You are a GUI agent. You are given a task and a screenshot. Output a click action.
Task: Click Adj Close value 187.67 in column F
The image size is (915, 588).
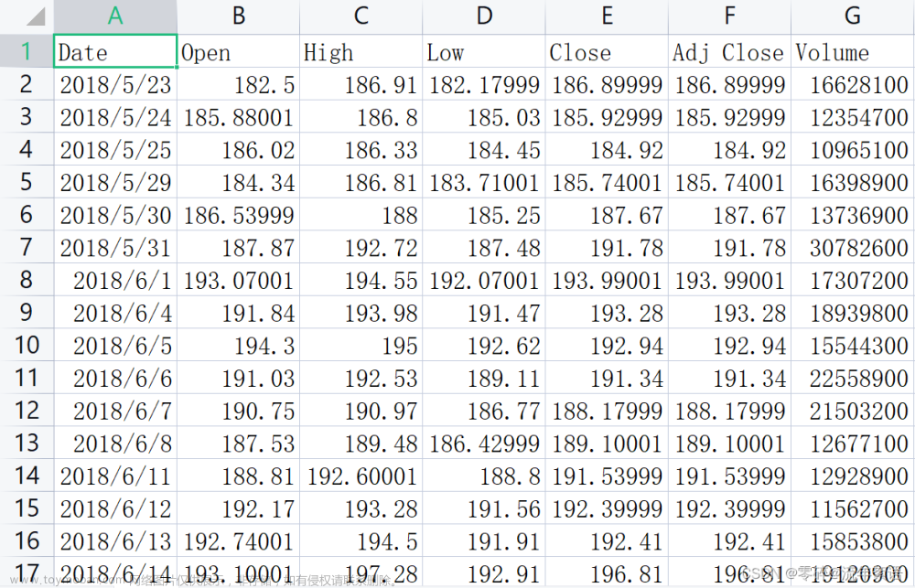tap(729, 215)
